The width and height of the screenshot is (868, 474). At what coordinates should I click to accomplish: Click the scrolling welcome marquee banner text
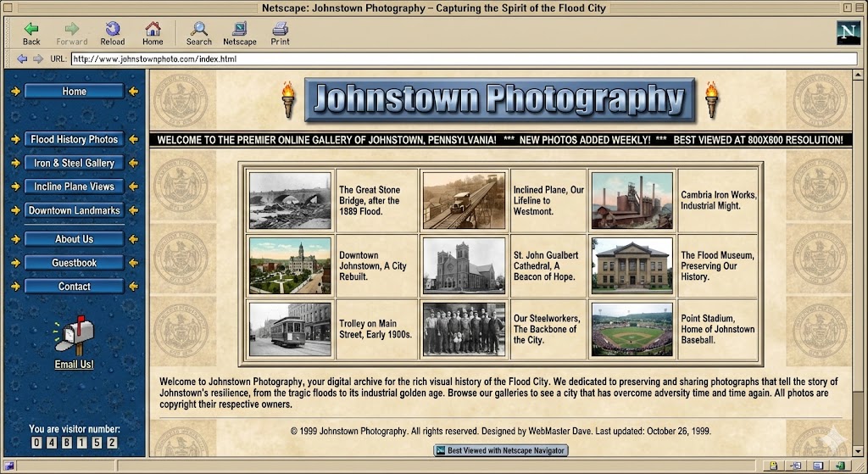click(500, 140)
